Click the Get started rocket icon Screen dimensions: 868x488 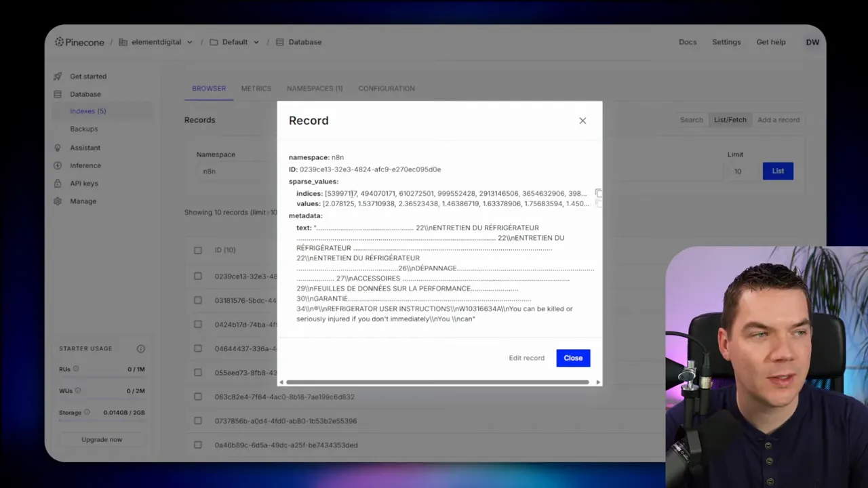58,77
